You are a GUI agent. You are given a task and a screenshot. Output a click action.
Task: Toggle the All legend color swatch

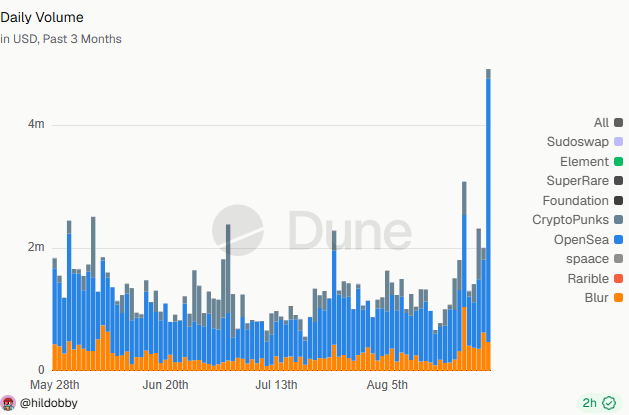point(618,123)
